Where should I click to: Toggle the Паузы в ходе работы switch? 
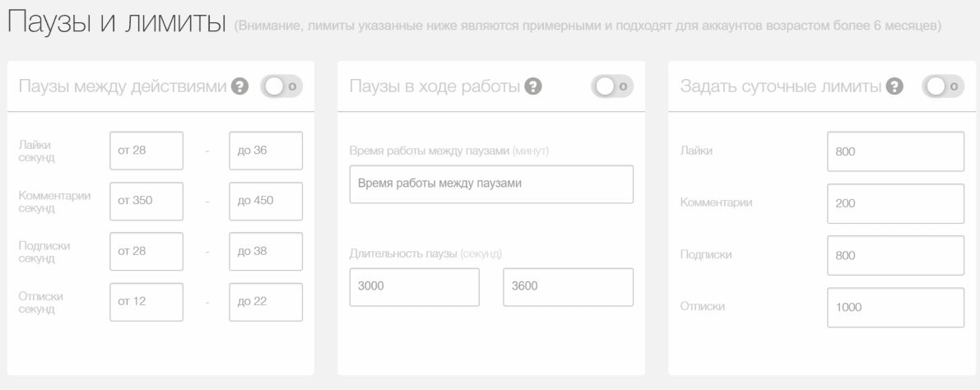click(612, 86)
